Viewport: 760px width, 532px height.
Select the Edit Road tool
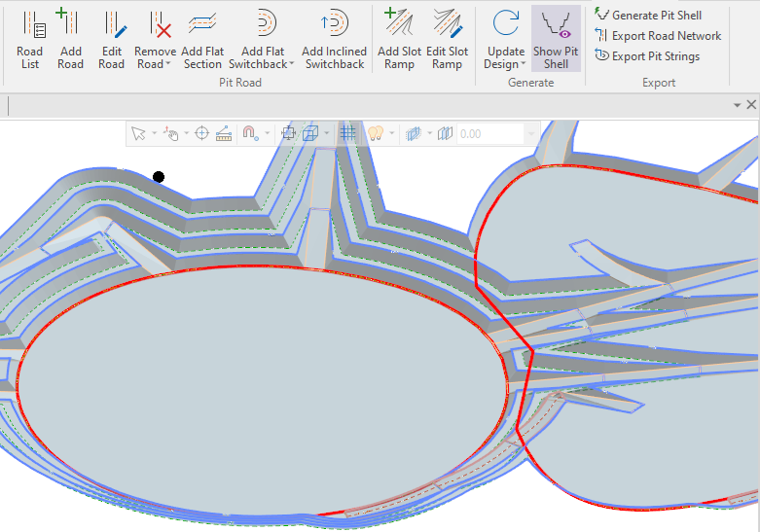pyautogui.click(x=112, y=40)
